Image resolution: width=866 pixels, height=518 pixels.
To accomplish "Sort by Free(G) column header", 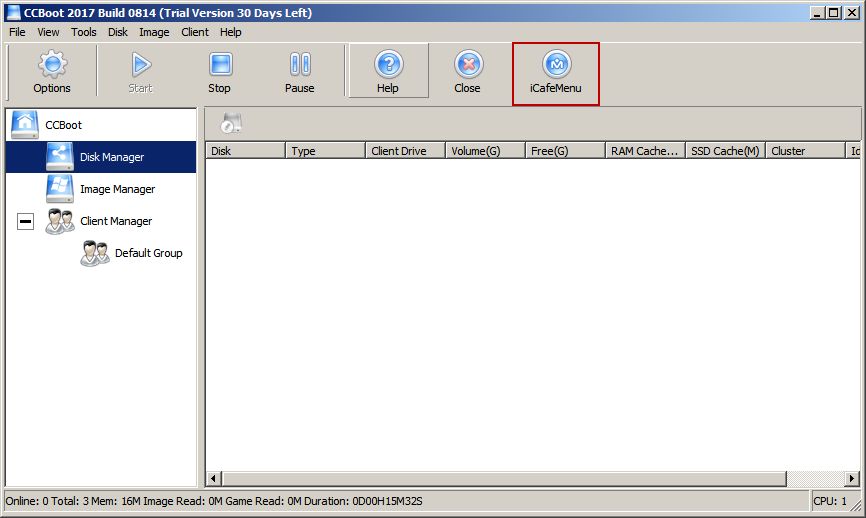I will coord(565,151).
